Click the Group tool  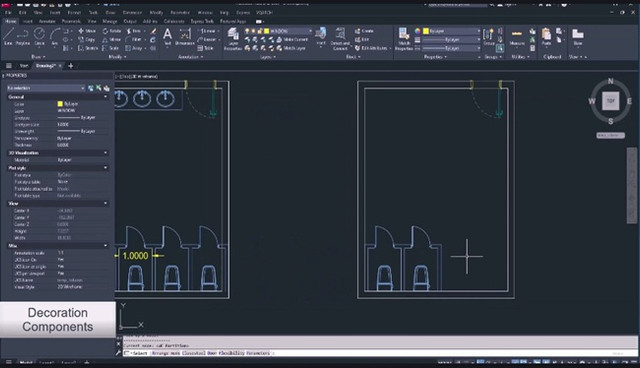(489, 37)
